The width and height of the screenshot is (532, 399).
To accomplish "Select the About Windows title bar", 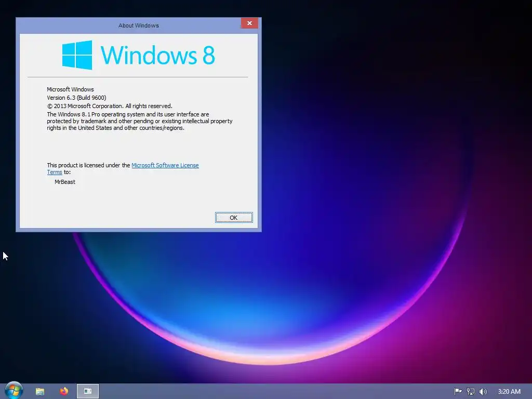I will click(x=138, y=25).
